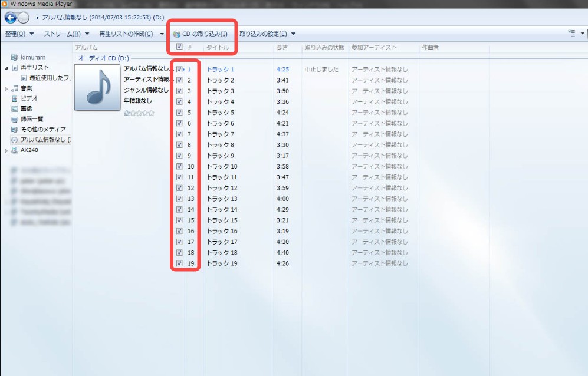Uncheck the checkbox for トラック 8
Screen dimensions: 588x376
pyautogui.click(x=179, y=145)
